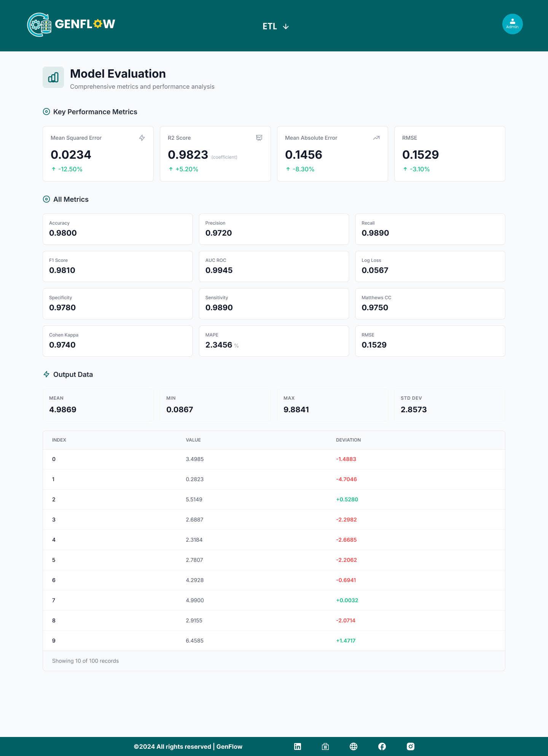Click the globe website icon in the footer
Viewport: 548px width, 756px height.
(x=354, y=746)
